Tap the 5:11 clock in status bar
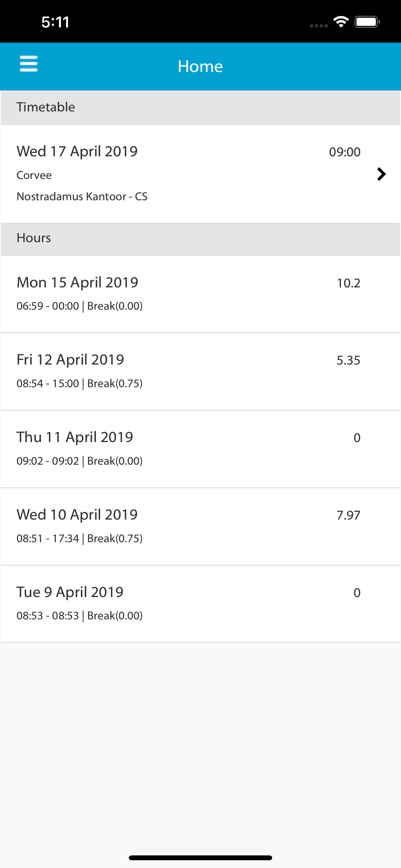The width and height of the screenshot is (401, 868). (x=55, y=22)
